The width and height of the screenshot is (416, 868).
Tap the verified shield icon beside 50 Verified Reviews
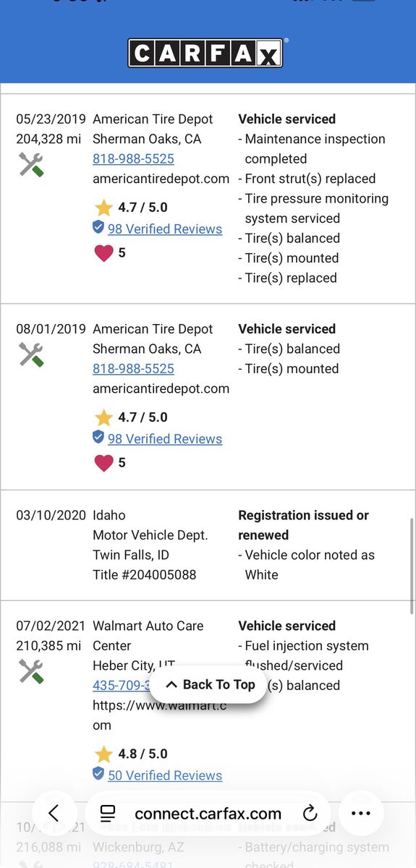click(98, 774)
